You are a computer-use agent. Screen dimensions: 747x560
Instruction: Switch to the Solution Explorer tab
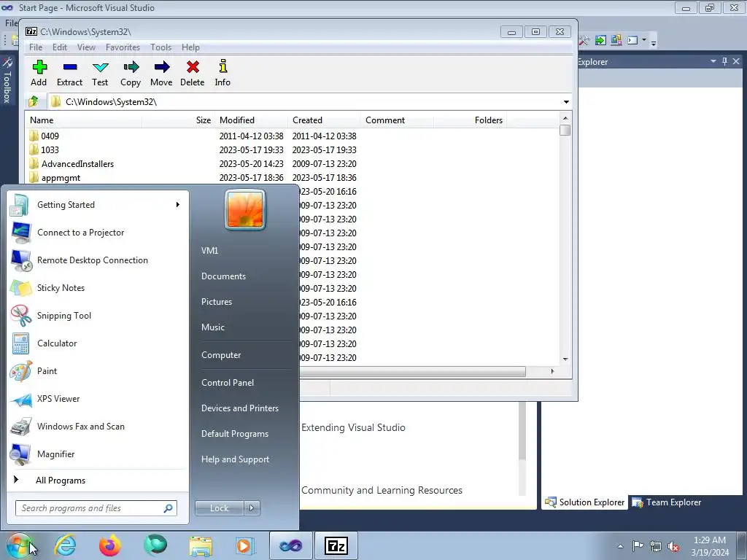(x=584, y=502)
